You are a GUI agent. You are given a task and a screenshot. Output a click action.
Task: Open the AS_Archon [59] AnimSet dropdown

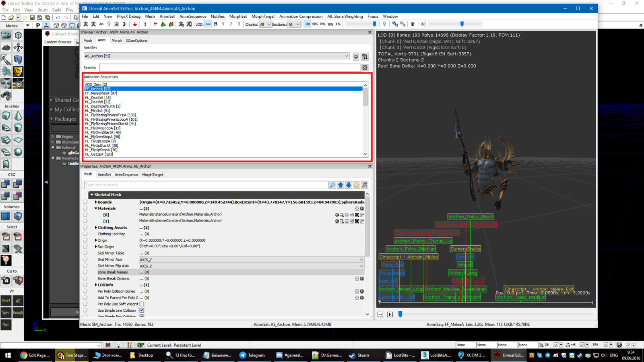(217, 56)
